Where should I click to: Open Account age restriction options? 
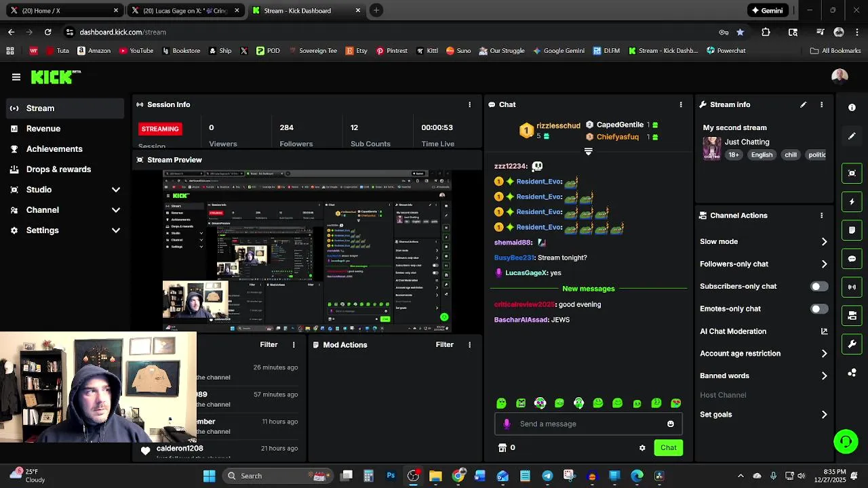point(764,354)
